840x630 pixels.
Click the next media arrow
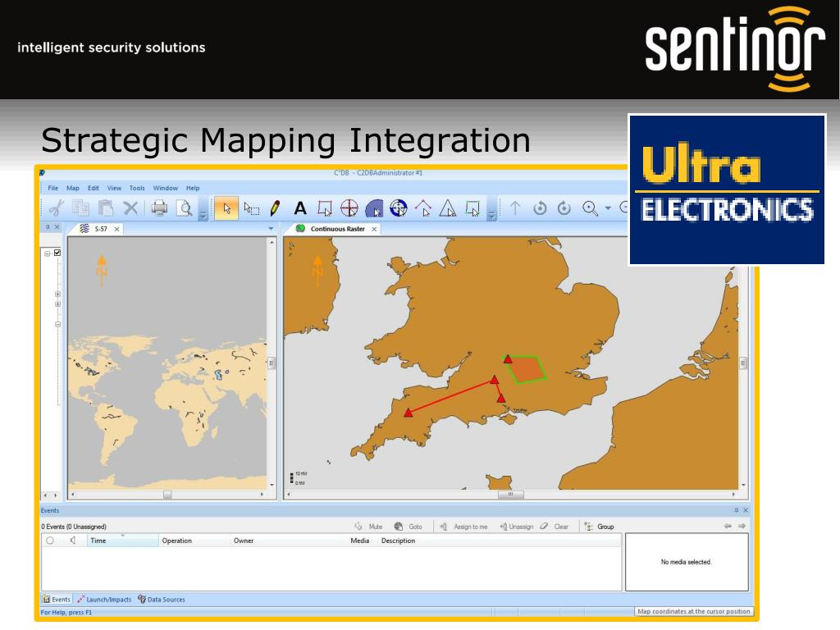tap(742, 526)
